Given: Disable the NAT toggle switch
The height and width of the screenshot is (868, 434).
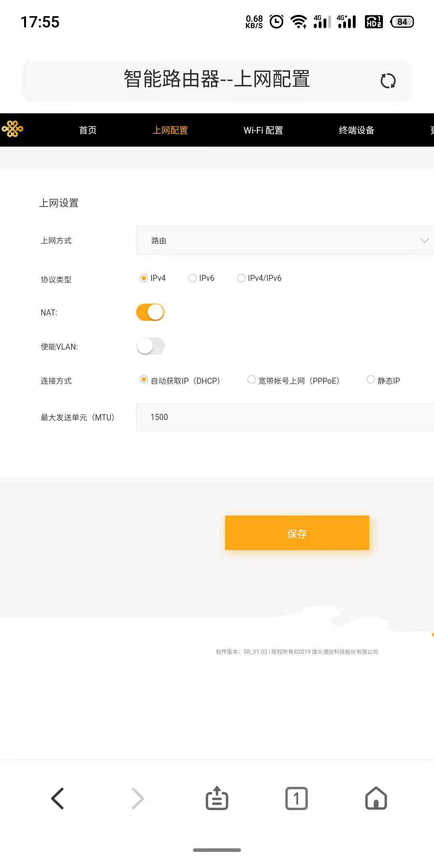Looking at the screenshot, I should click(150, 312).
